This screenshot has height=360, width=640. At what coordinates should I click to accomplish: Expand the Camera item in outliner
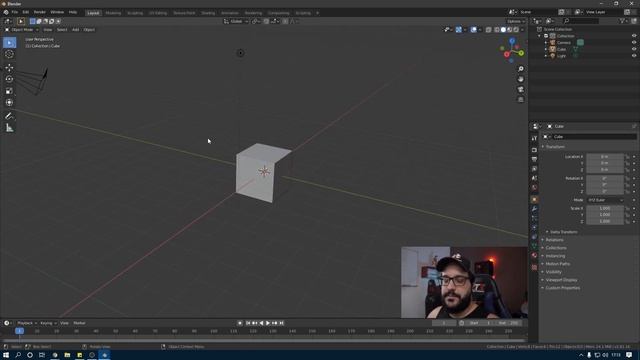(x=546, y=42)
